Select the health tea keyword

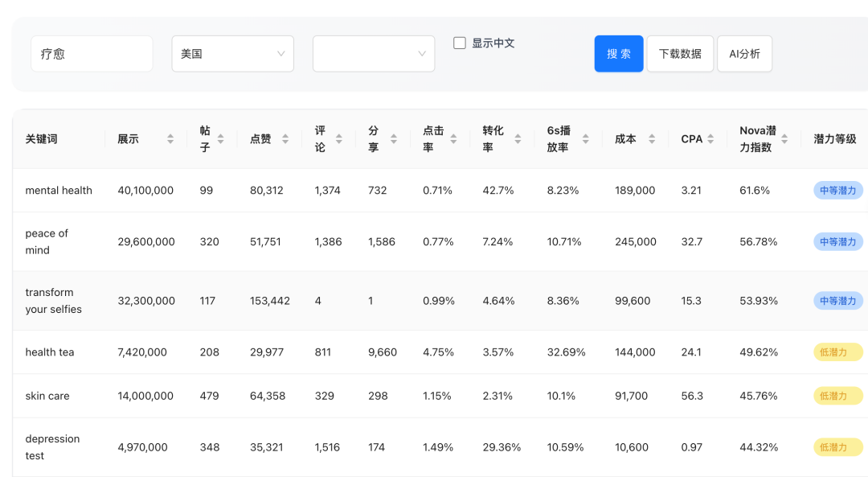tap(49, 352)
